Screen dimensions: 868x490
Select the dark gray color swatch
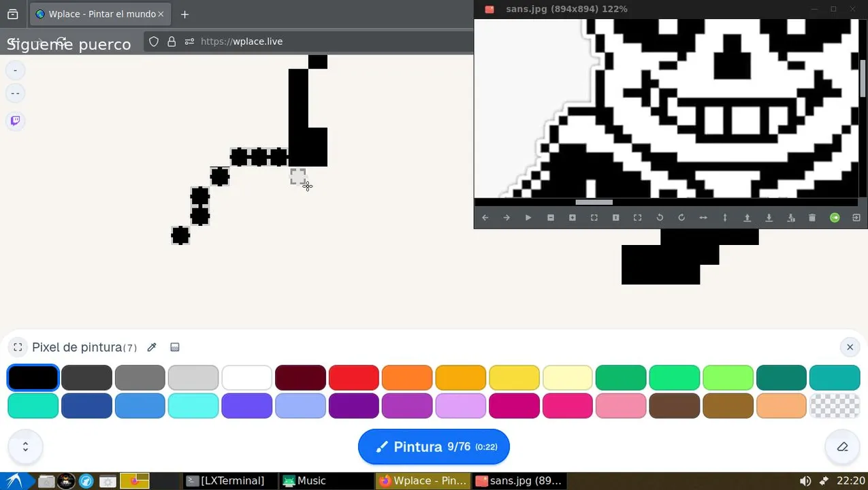(x=86, y=377)
